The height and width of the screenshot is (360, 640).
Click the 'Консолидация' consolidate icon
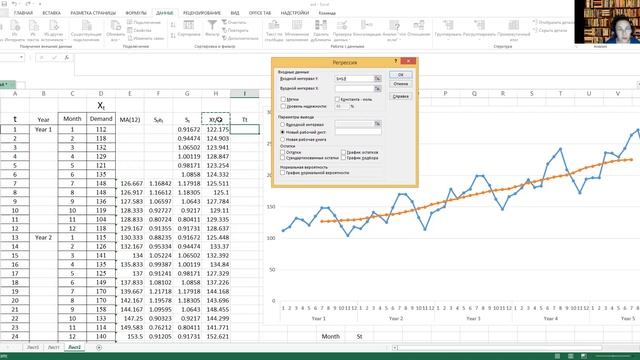367,25
